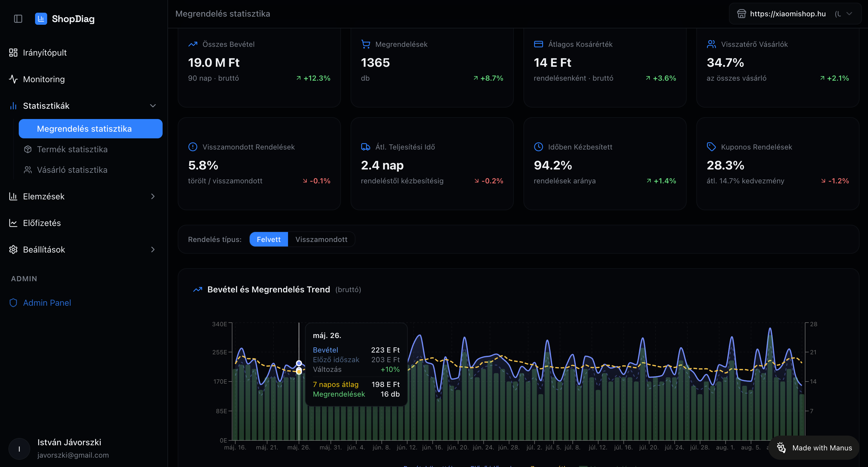Select the Felvett order type
The height and width of the screenshot is (467, 868).
pos(269,240)
